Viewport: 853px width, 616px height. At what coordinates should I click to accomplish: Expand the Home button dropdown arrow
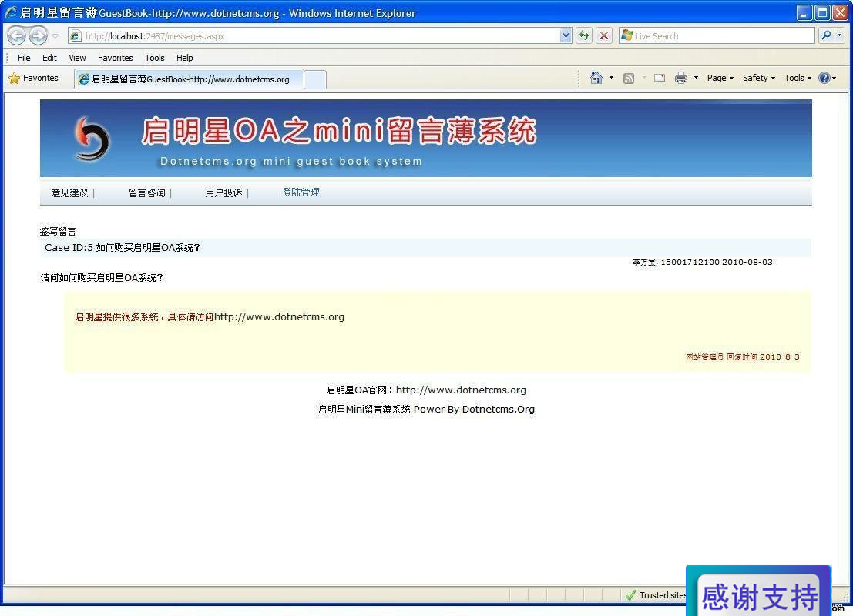[x=612, y=79]
